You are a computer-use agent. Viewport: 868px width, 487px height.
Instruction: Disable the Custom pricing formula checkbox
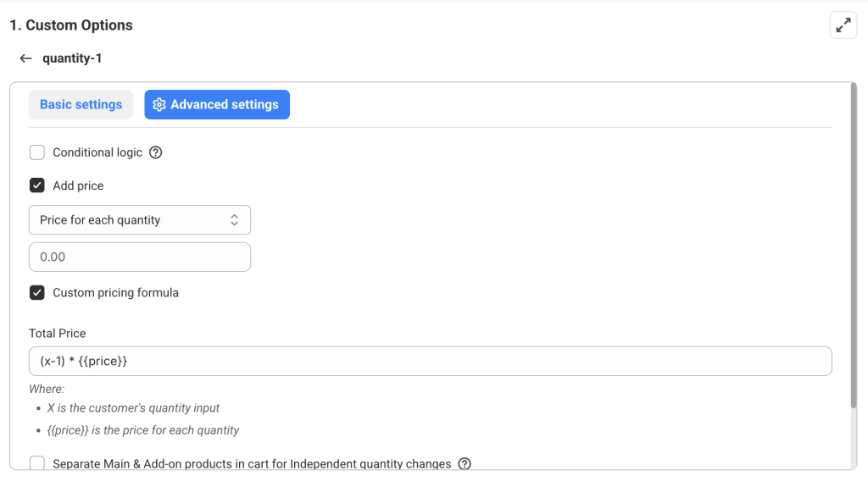pos(37,292)
